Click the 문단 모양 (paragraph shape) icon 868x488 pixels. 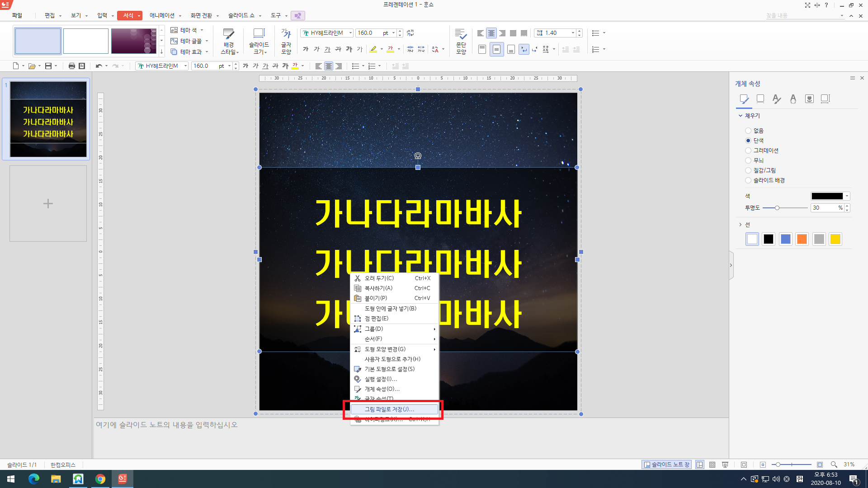coord(461,34)
